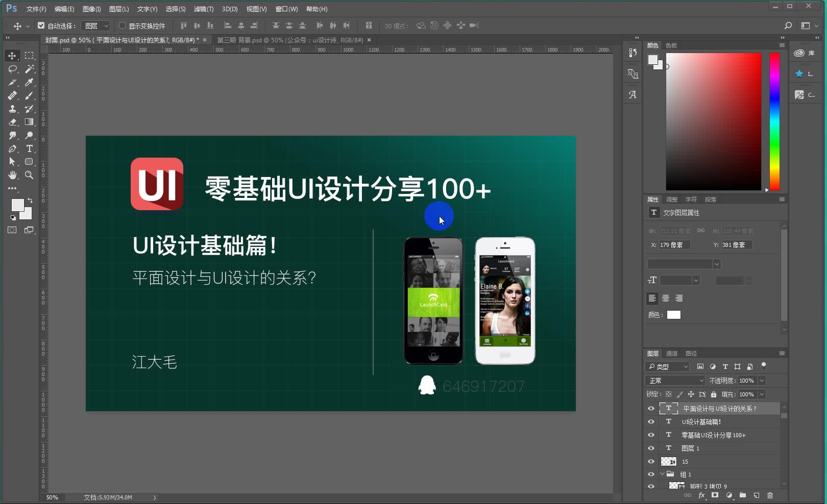Open the 滤镜(T) menu
Viewport: 827px width, 504px height.
pos(204,9)
